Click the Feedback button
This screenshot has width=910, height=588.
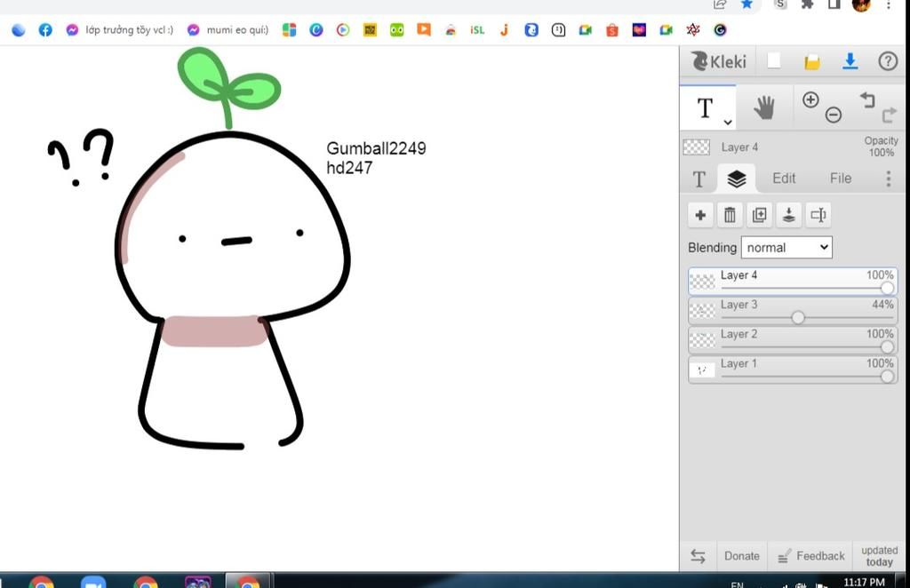[811, 557]
